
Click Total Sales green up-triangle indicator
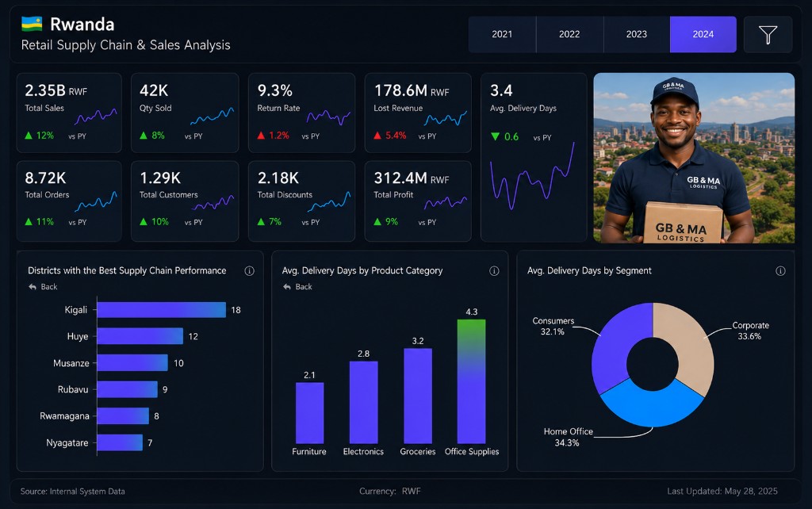click(x=29, y=136)
